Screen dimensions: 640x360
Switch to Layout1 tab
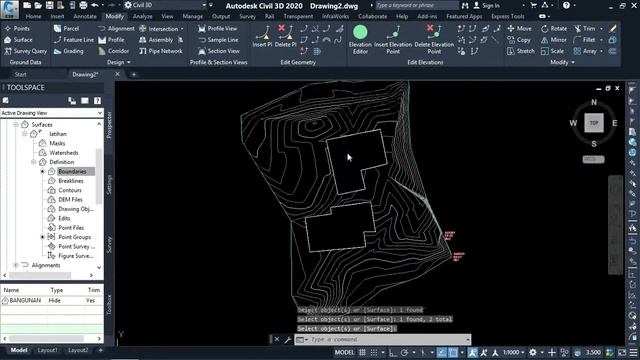click(x=47, y=350)
